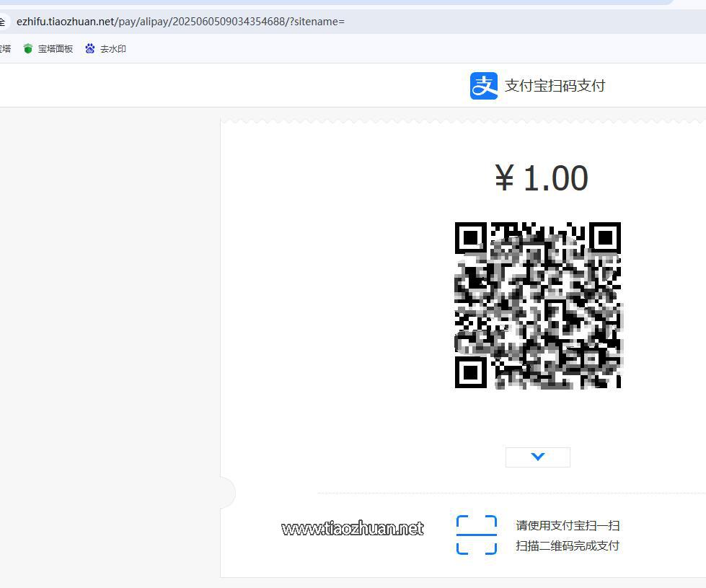Click the Alipay logo icon
The image size is (706, 588).
[x=484, y=86]
